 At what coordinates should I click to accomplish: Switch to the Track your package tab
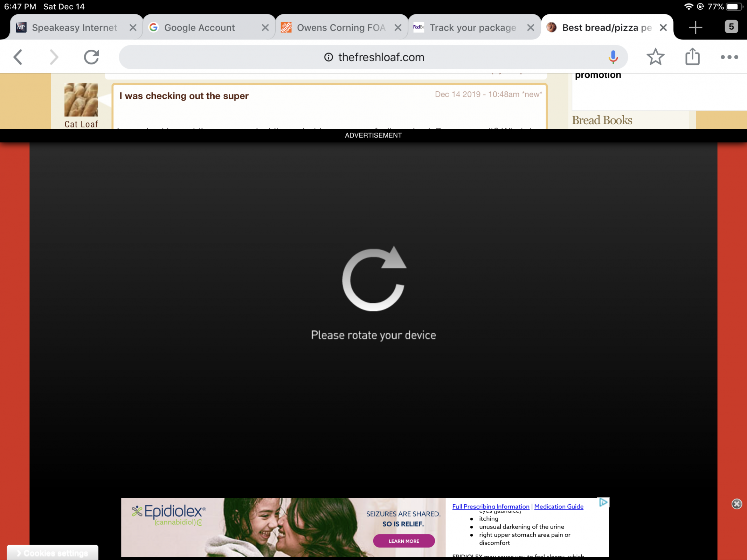(x=472, y=28)
